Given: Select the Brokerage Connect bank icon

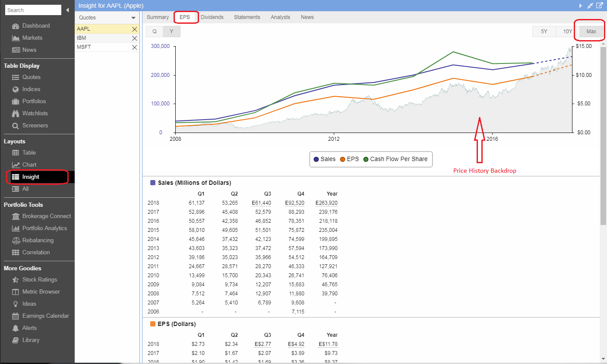Looking at the screenshot, I should [16, 216].
